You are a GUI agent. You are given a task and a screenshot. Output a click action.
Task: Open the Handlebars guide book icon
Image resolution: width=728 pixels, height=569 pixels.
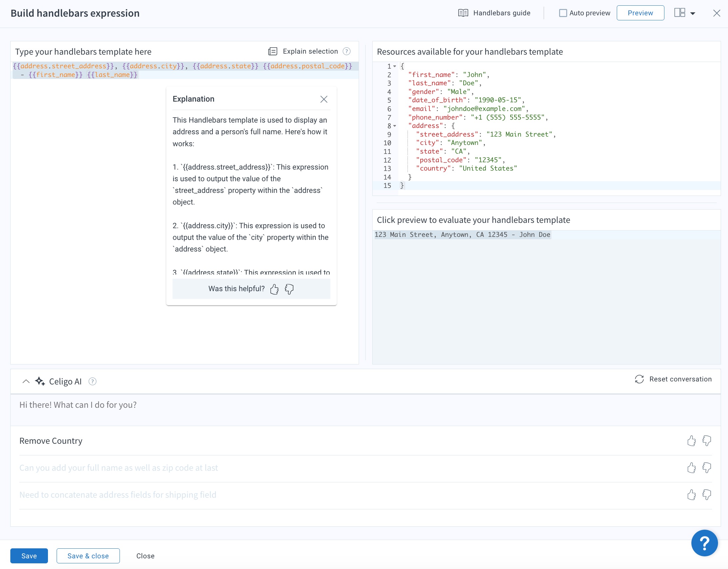click(463, 13)
